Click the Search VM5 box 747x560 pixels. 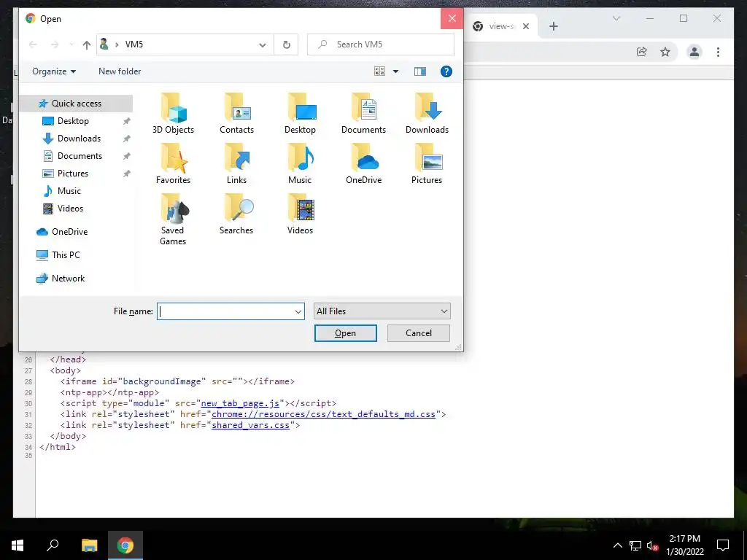pyautogui.click(x=381, y=44)
